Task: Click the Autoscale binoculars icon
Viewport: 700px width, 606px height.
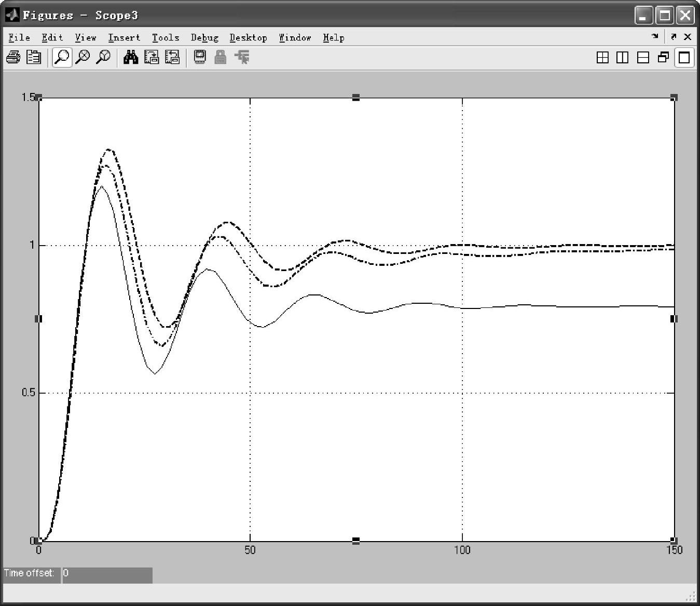Action: tap(130, 57)
